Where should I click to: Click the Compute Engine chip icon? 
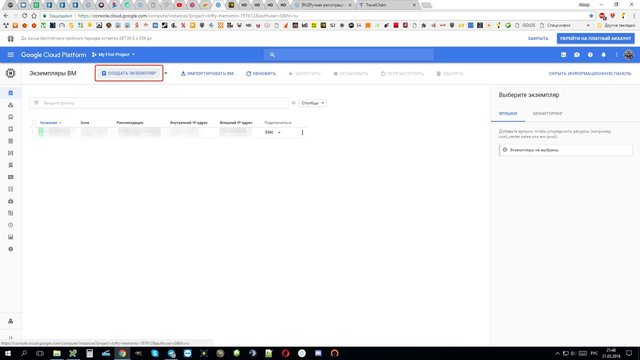[x=11, y=73]
